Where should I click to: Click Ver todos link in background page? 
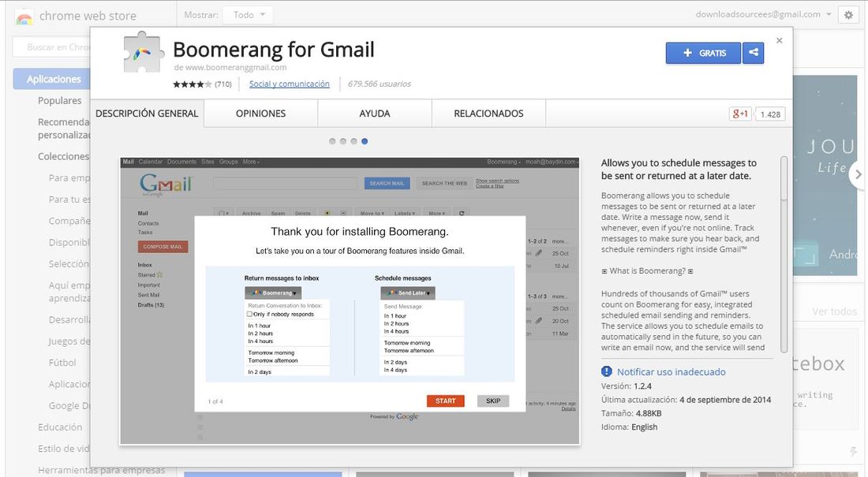point(834,311)
